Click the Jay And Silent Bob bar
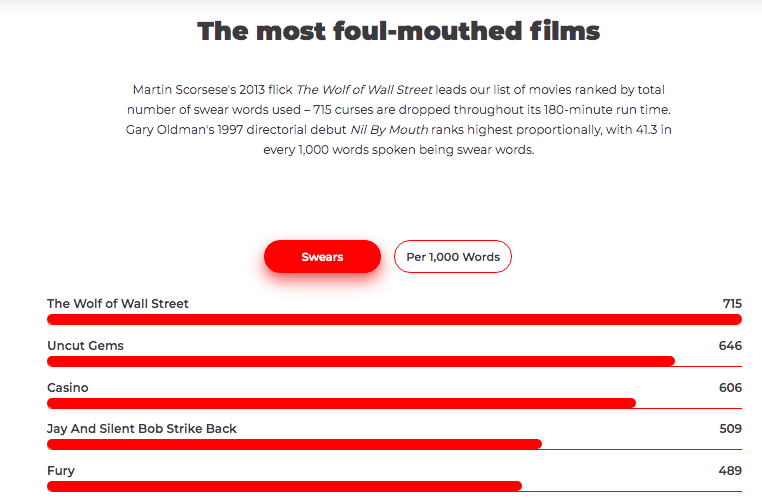Image resolution: width=762 pixels, height=500 pixels. [294, 444]
